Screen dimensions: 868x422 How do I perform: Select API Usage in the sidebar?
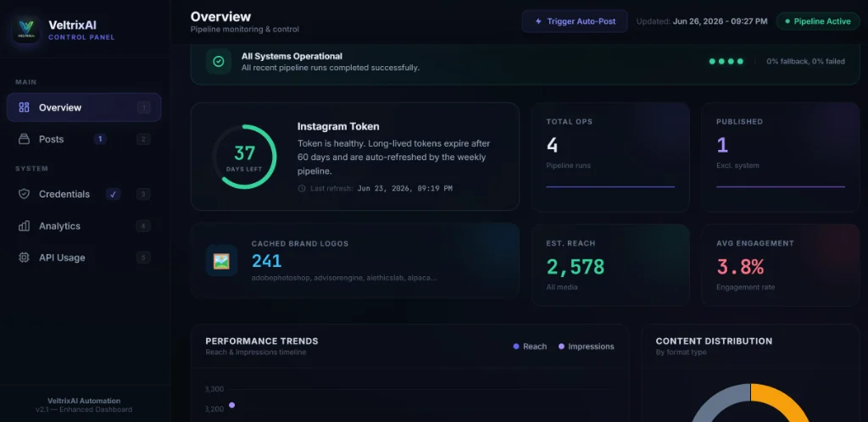(84, 257)
